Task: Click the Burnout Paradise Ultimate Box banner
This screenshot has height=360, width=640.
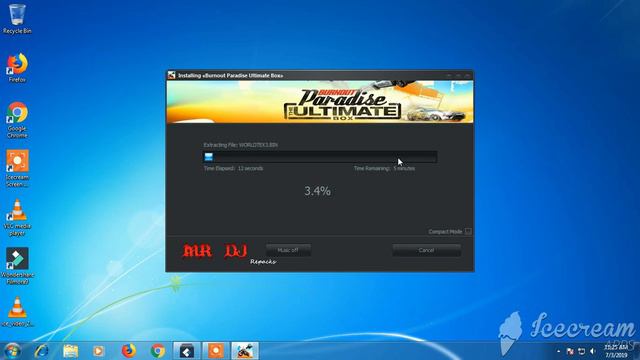Action: (320, 102)
